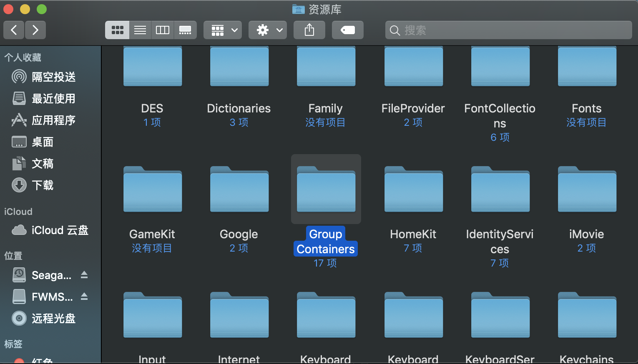Click the "3 项" count under Dictionaries

point(239,122)
